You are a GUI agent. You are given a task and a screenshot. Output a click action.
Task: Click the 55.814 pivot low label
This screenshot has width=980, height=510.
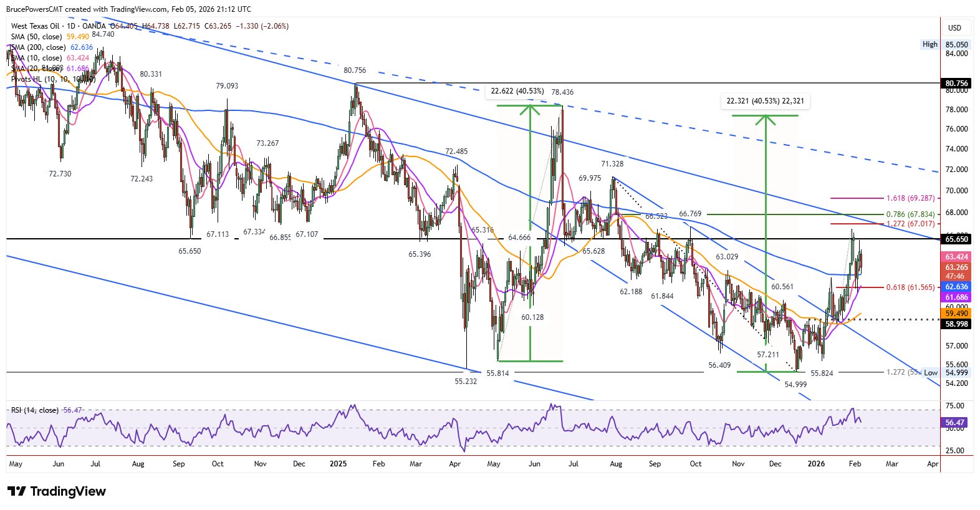click(497, 373)
